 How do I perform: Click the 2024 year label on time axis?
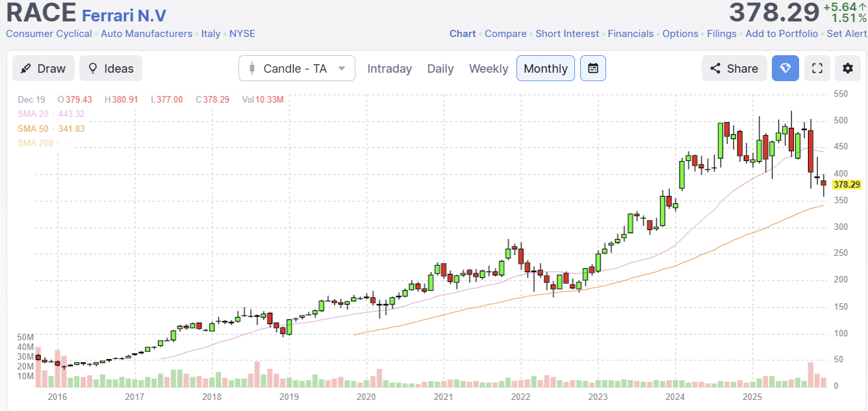point(675,397)
